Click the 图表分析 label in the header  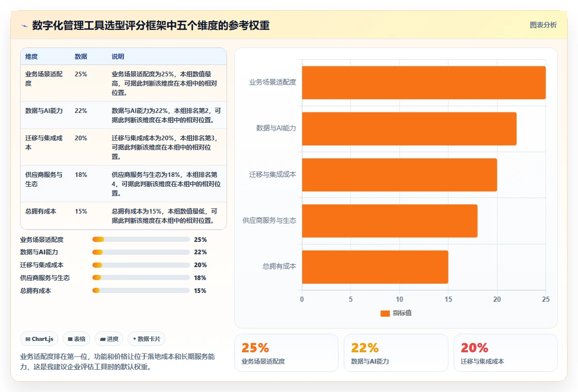543,25
